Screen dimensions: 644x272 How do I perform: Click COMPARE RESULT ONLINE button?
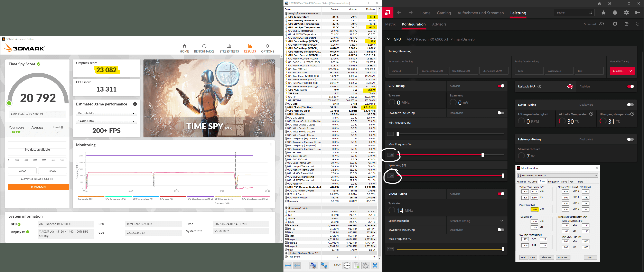click(x=37, y=179)
